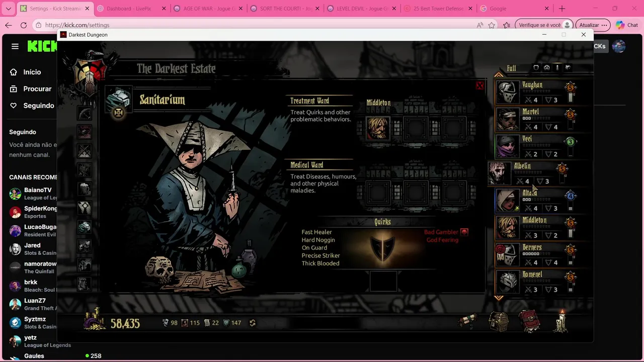This screenshot has width=644, height=362.
Task: Click the first roster sort icon next to Full
Action: pyautogui.click(x=536, y=67)
